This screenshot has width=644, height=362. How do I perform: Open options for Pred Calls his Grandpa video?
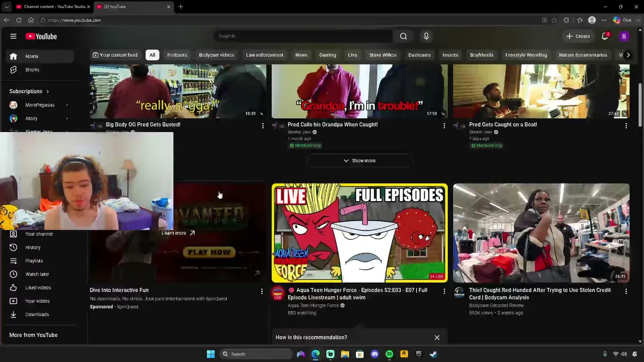point(444,126)
